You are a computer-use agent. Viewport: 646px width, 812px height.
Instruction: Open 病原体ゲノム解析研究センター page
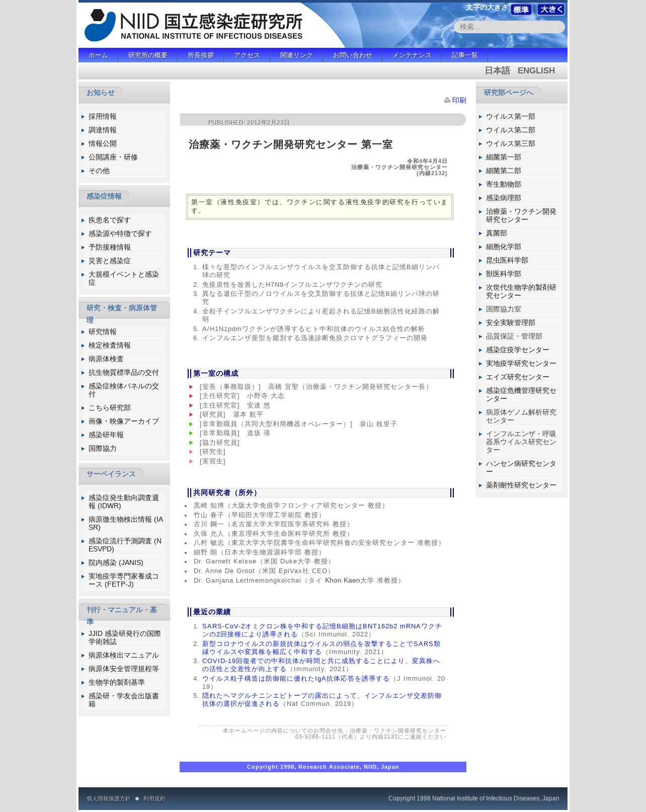[521, 417]
